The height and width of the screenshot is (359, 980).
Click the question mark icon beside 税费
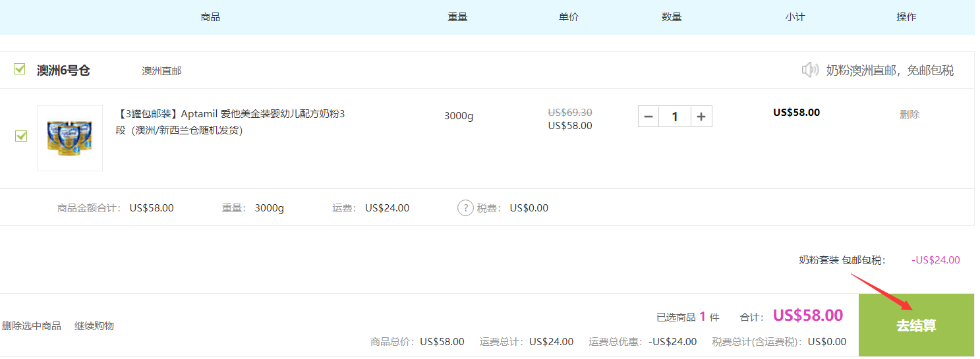click(465, 208)
